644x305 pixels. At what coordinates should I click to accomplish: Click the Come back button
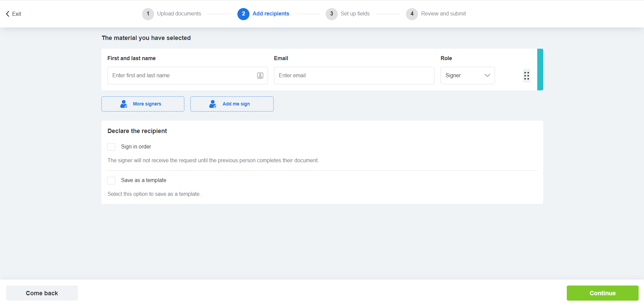pyautogui.click(x=42, y=293)
